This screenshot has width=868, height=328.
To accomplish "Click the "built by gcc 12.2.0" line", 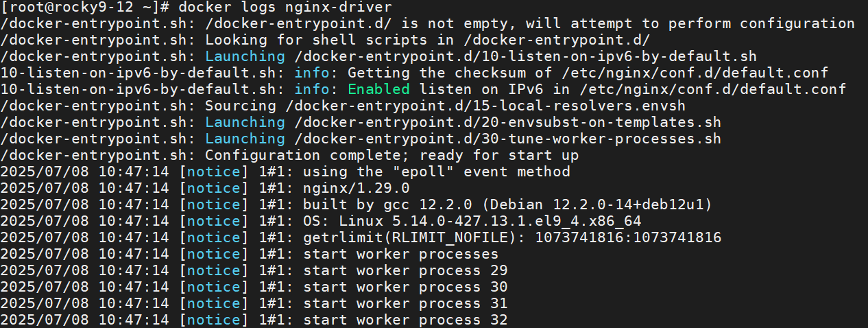I will [357, 205].
